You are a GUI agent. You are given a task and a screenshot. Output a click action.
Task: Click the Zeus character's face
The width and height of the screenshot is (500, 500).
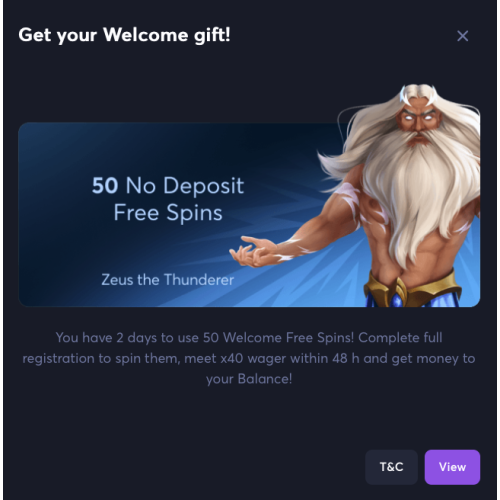point(418,123)
